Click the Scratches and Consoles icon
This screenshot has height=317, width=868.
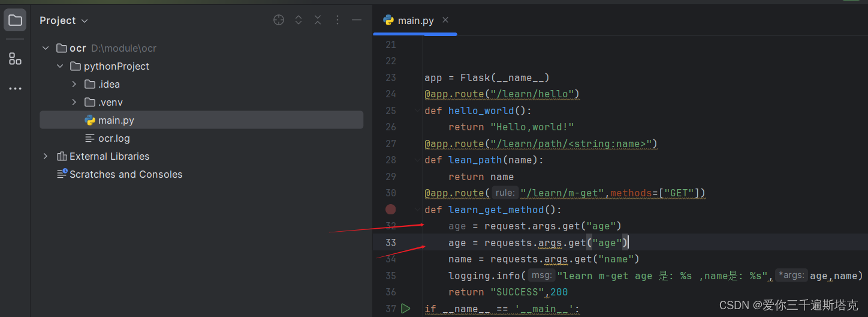(62, 174)
